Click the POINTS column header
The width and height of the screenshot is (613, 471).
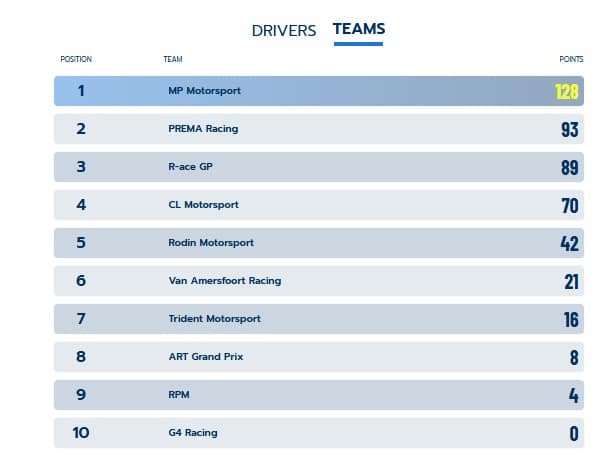[x=571, y=59]
